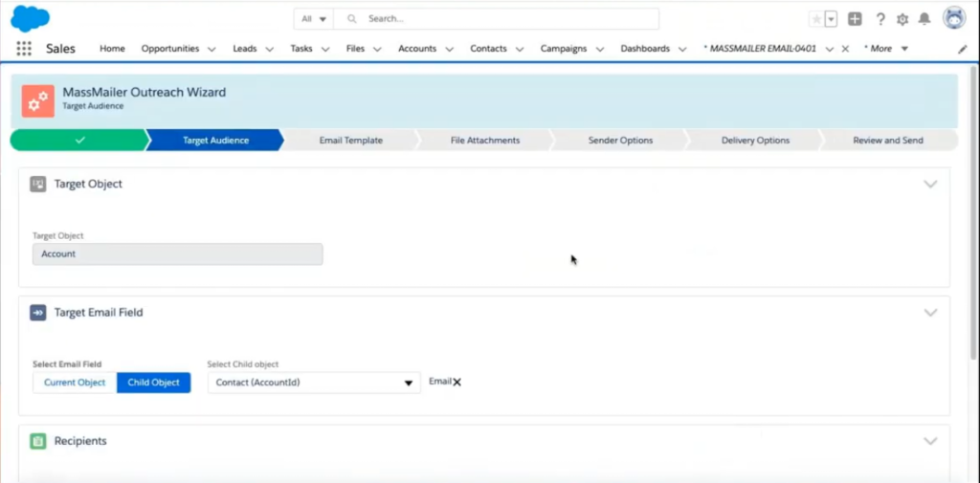This screenshot has height=483, width=980.
Task: Go to the Sender Options step
Action: tap(620, 140)
